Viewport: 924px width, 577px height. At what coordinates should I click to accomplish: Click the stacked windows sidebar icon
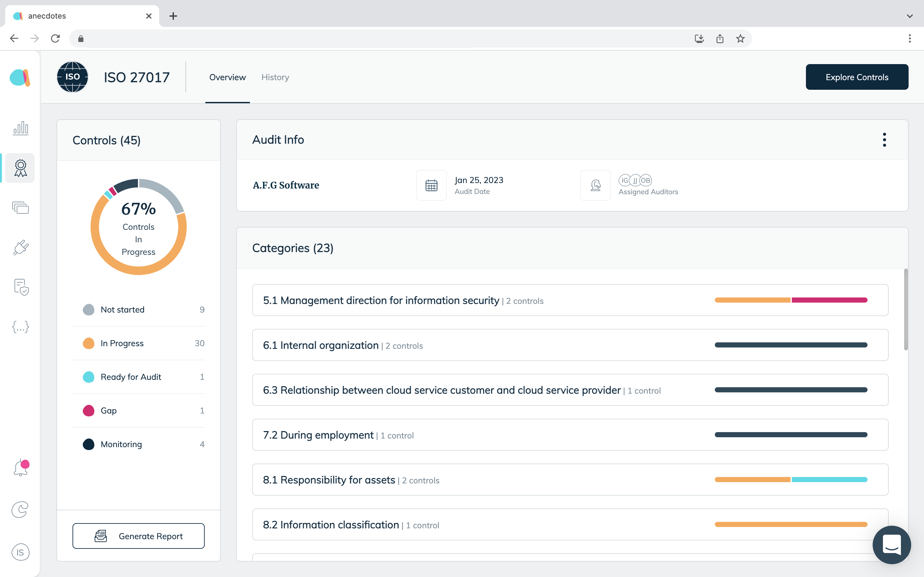(21, 208)
